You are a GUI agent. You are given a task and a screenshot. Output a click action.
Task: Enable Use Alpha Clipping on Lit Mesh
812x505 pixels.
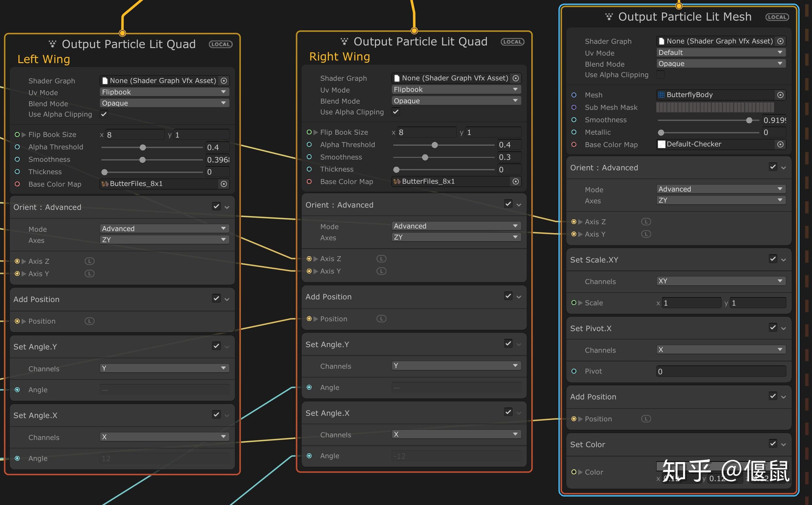pyautogui.click(x=661, y=75)
